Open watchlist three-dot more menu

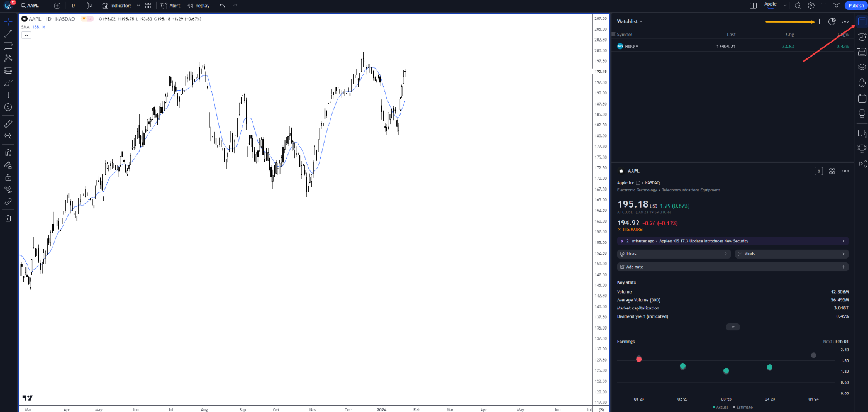click(x=845, y=21)
